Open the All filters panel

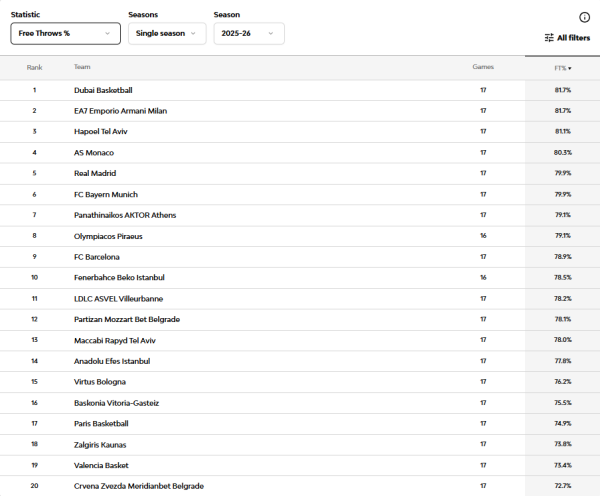pos(567,37)
